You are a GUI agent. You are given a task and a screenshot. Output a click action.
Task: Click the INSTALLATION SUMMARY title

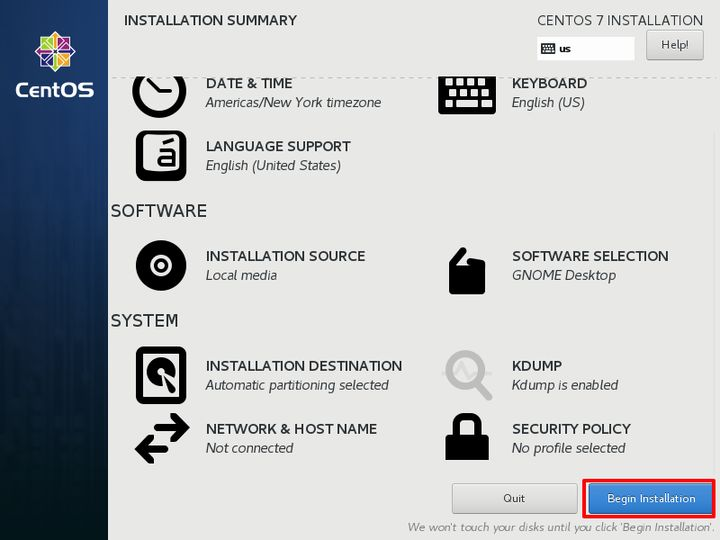point(210,21)
